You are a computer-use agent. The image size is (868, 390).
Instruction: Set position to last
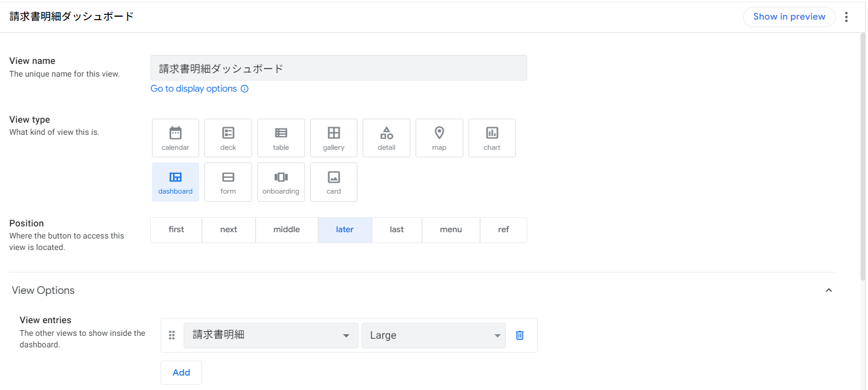coord(397,230)
